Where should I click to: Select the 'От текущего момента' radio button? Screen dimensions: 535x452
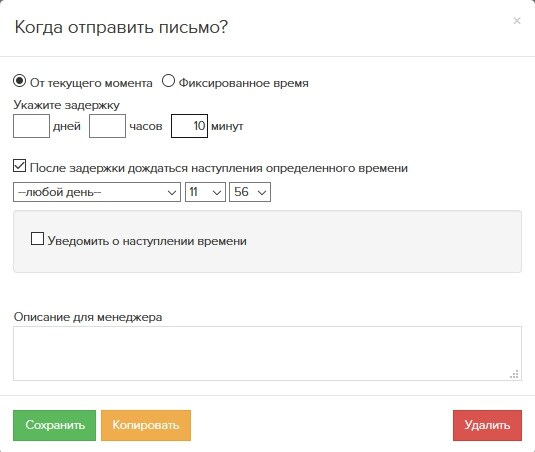(x=19, y=81)
